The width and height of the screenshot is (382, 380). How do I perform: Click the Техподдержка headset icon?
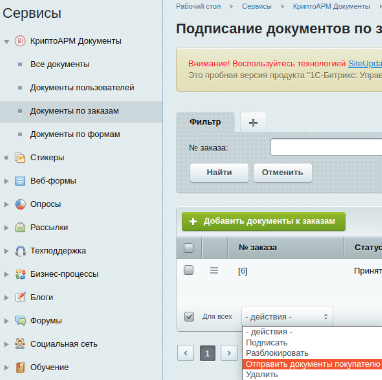tap(20, 251)
